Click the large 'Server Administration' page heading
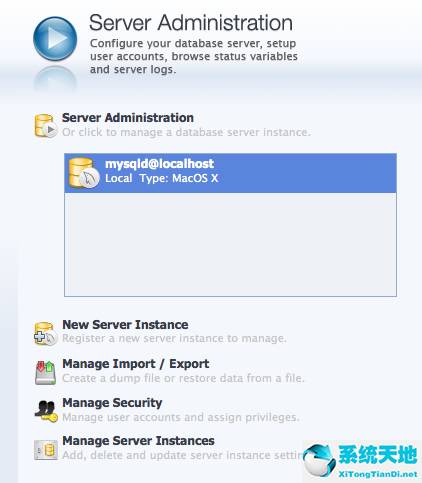Image resolution: width=422 pixels, height=483 pixels. click(x=191, y=23)
